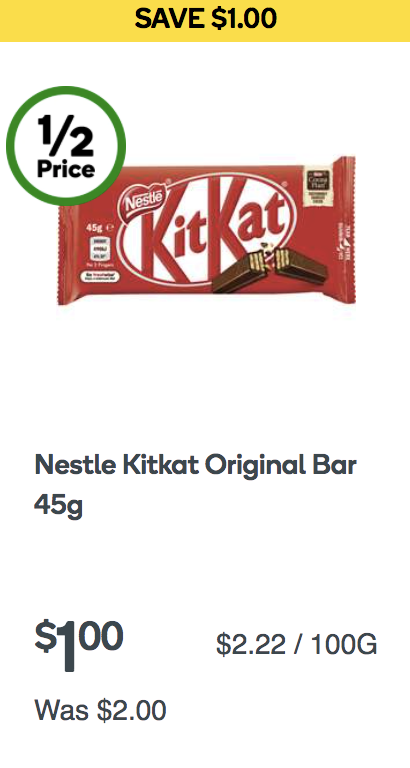Viewport: 410px width, 768px height.
Task: Click the Was $2.00 previous price text
Action: (x=100, y=710)
